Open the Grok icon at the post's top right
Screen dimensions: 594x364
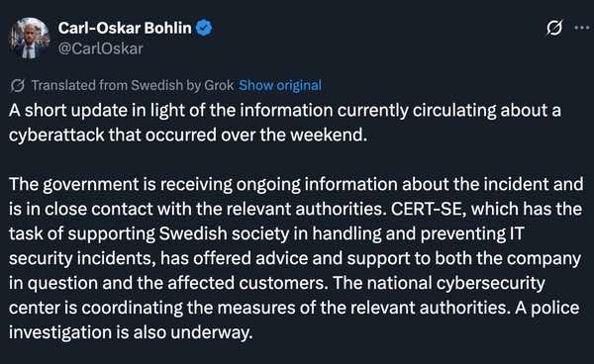click(x=554, y=28)
